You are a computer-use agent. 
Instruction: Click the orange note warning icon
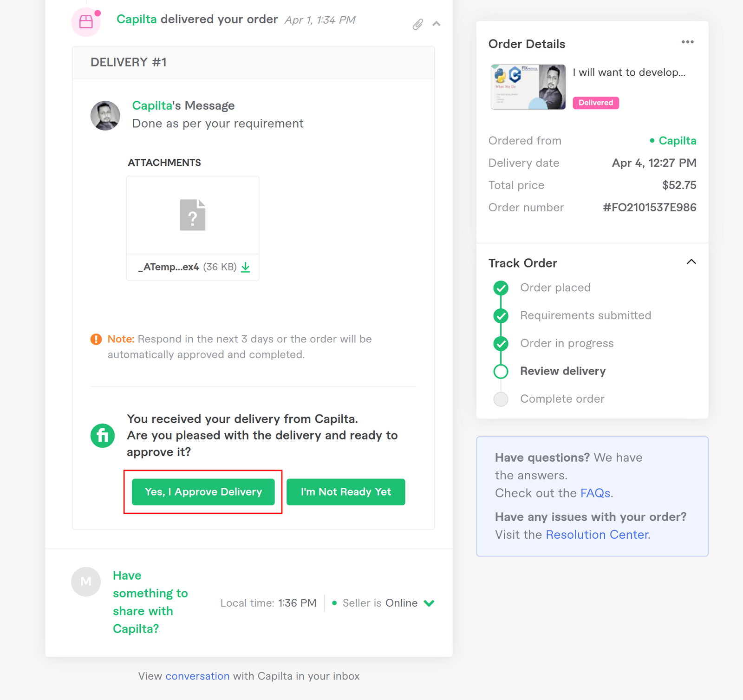click(x=96, y=339)
